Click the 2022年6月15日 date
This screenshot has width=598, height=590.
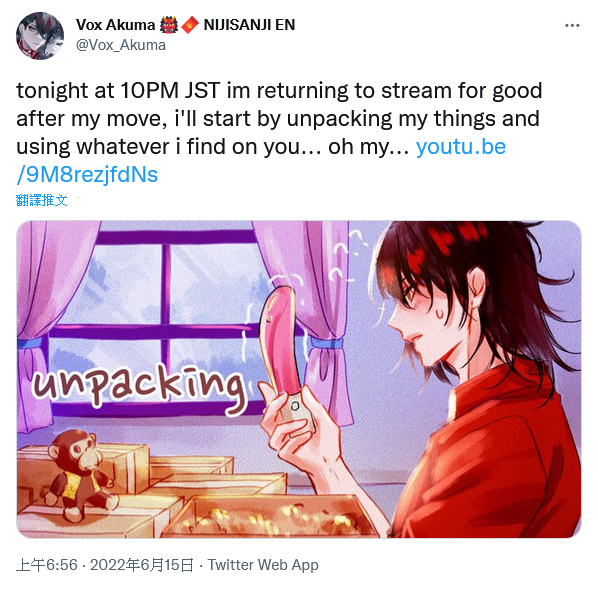pyautogui.click(x=142, y=565)
